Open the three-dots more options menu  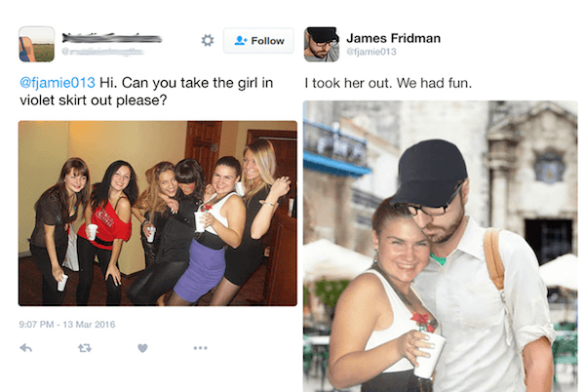[200, 348]
